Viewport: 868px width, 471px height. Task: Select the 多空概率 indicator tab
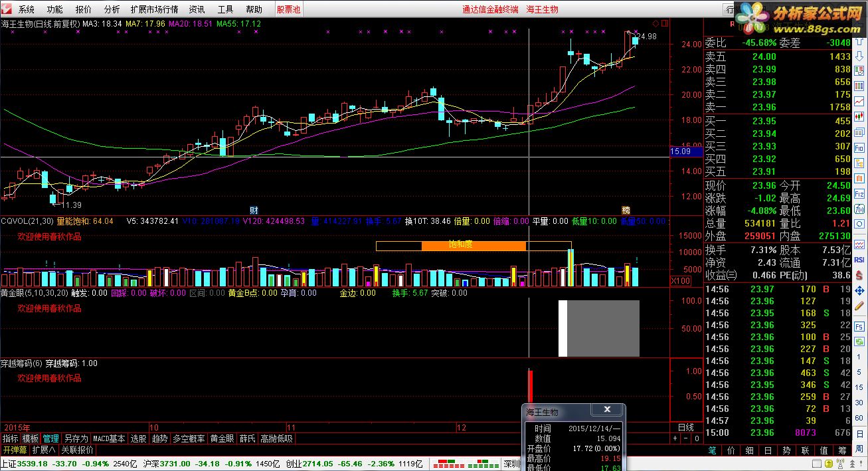click(189, 438)
